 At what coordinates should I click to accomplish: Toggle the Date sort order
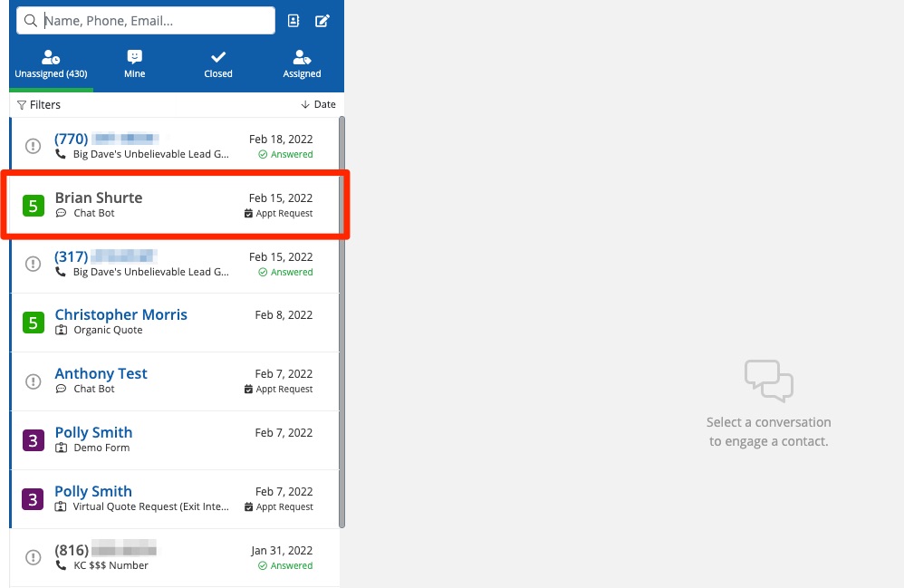point(318,105)
